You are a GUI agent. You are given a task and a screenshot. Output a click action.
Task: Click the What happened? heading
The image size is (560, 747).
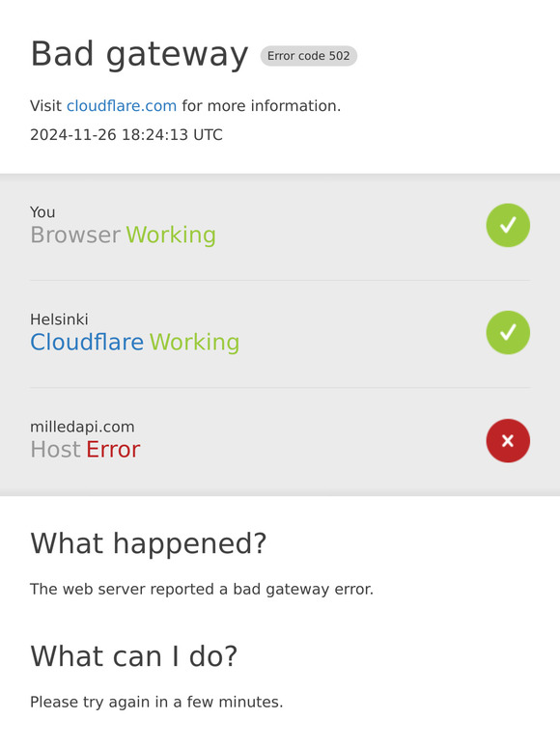coord(149,543)
